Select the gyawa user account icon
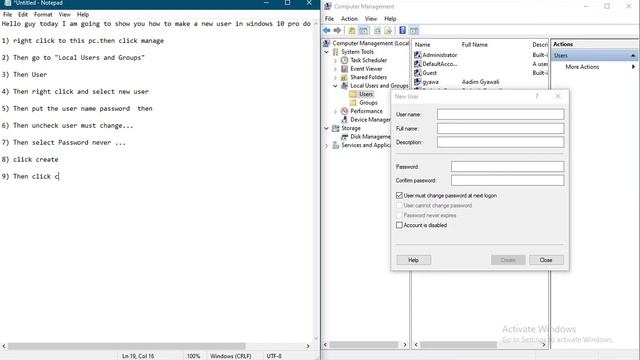The width and height of the screenshot is (640, 360). (x=418, y=82)
